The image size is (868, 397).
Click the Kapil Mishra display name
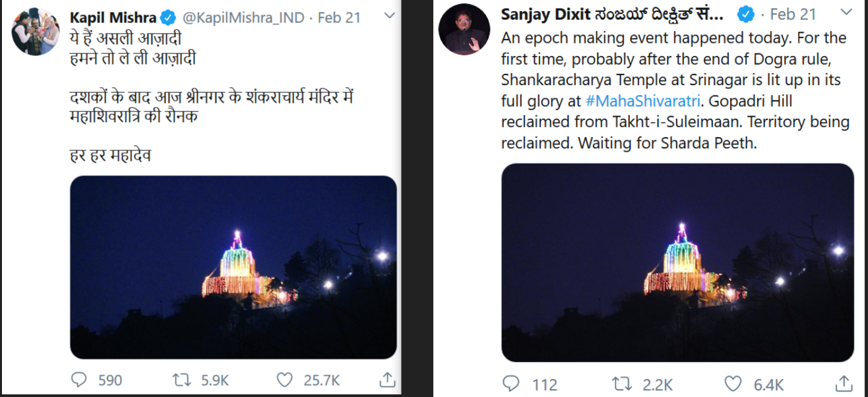point(113,16)
